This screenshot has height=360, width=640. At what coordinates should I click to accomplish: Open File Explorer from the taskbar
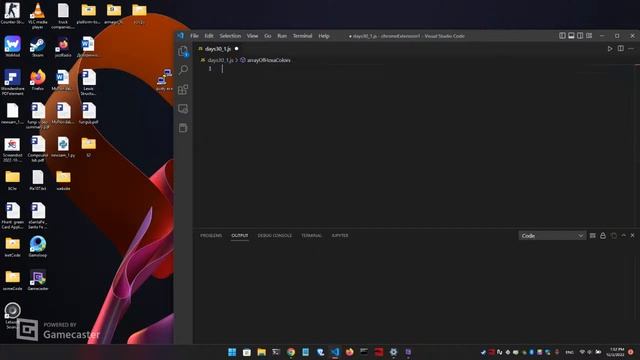pyautogui.click(x=261, y=352)
